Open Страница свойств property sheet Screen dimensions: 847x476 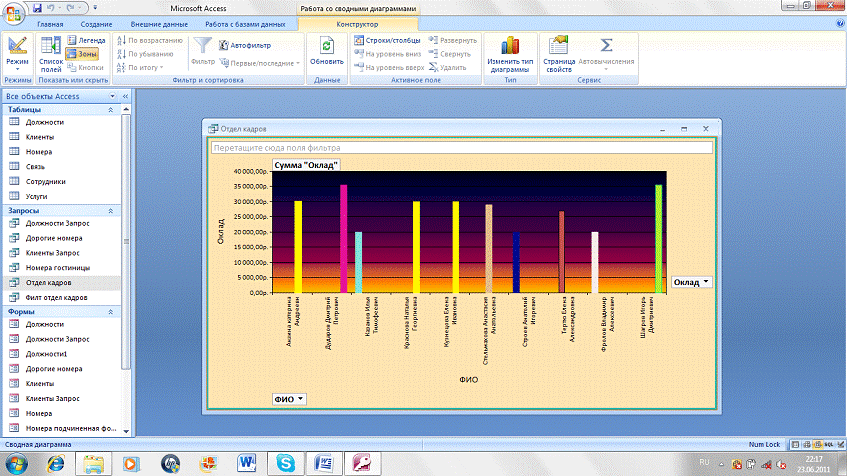pyautogui.click(x=558, y=47)
